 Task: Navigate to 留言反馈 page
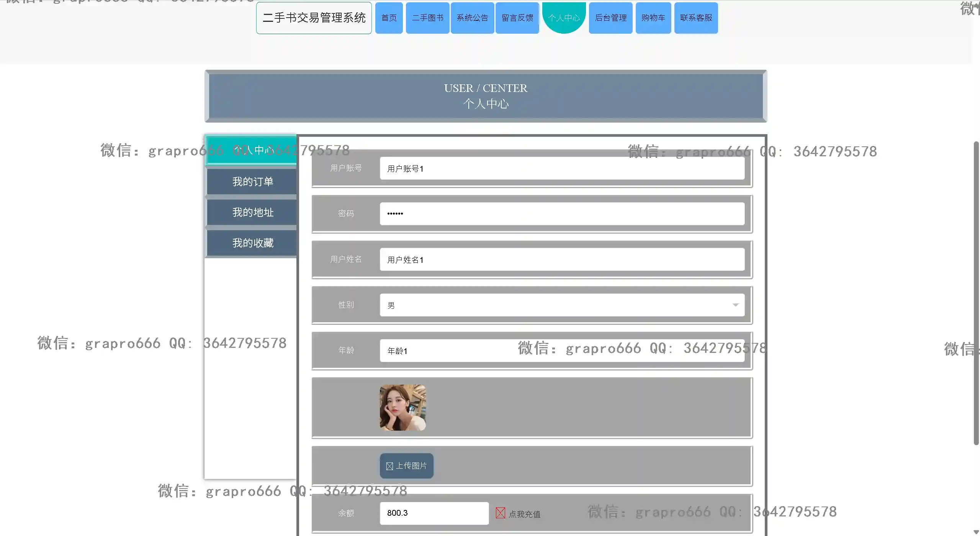517,18
